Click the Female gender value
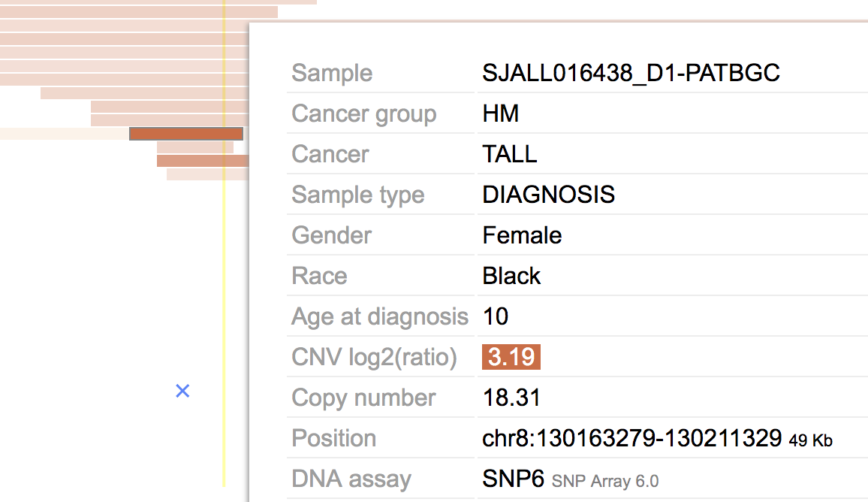Screen dimensions: 868x502 point(522,235)
